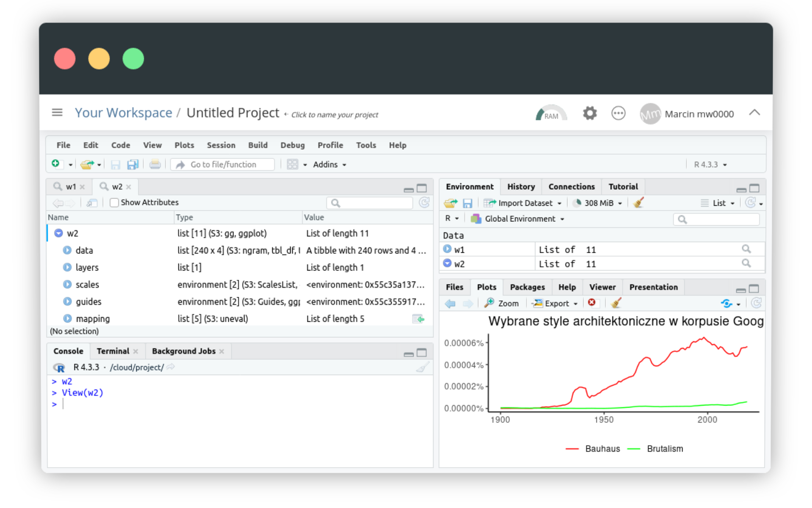Screen dimensions: 812x508
Task: Open the R 4.3.3 version dropdown
Action: pos(710,165)
